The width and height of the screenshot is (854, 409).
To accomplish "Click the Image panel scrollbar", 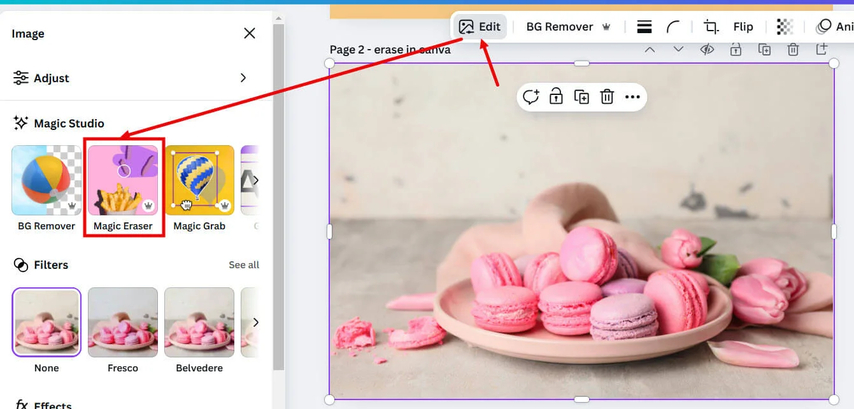I will pos(278,196).
